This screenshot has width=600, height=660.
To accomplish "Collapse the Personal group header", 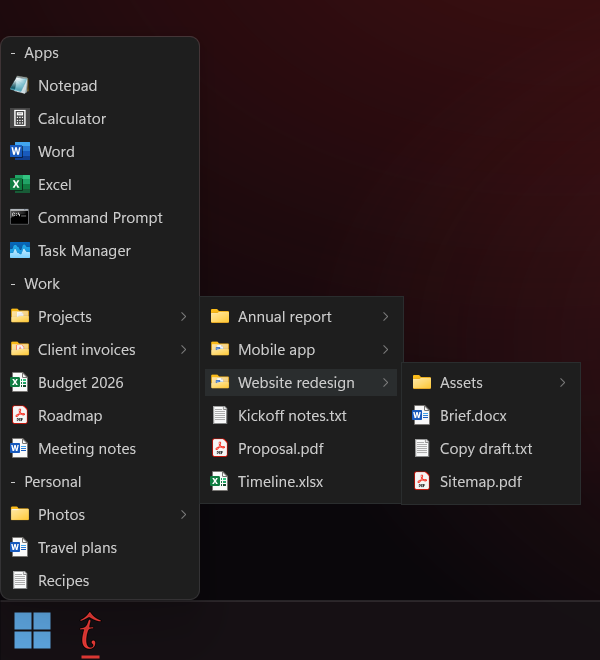I will coord(45,482).
